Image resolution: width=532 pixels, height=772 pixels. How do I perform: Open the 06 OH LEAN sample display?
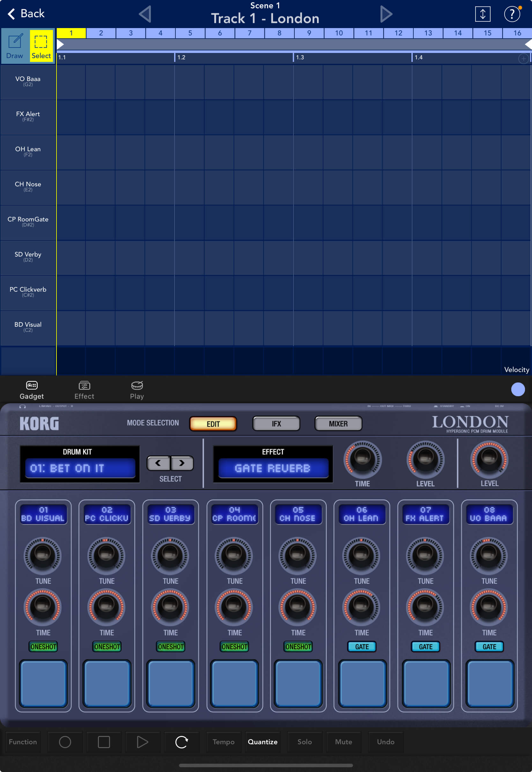[x=362, y=514]
